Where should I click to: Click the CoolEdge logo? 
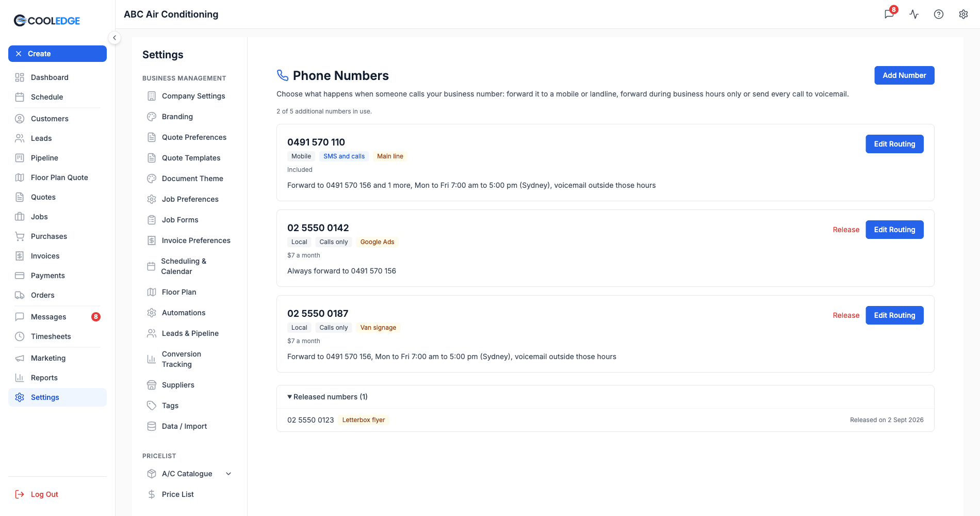(x=47, y=21)
